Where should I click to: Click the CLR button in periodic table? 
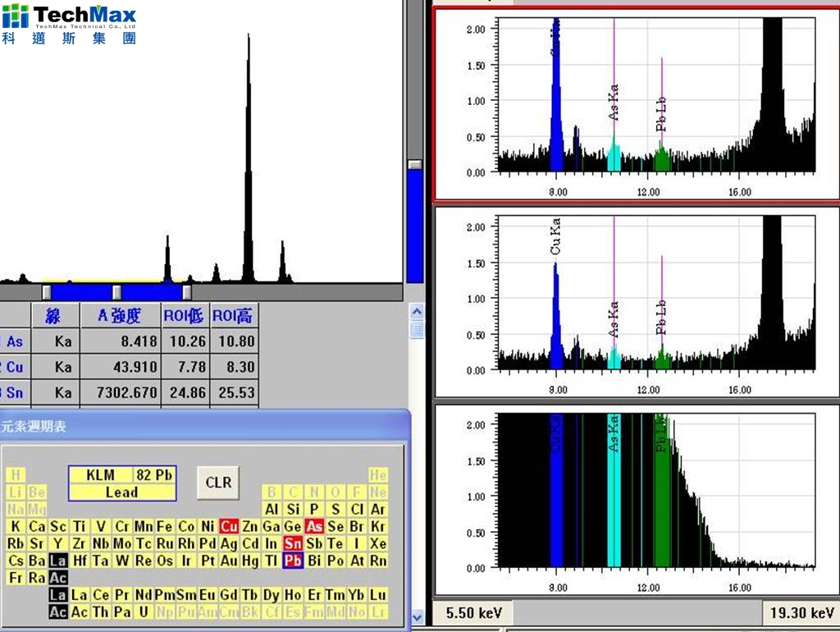pyautogui.click(x=218, y=483)
